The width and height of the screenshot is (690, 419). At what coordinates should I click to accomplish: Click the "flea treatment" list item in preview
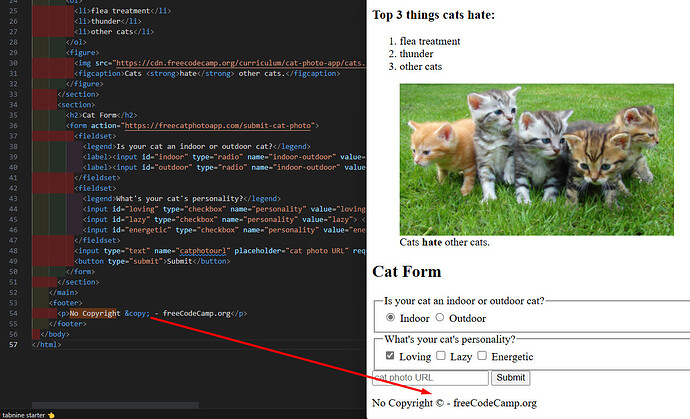430,41
